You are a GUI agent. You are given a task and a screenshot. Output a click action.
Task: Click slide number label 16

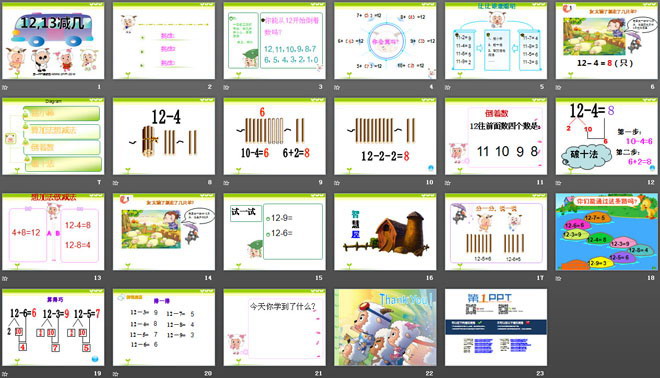(x=429, y=278)
